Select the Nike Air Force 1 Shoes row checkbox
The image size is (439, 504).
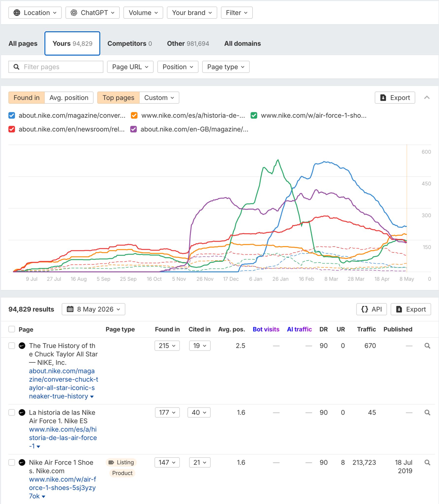point(12,462)
